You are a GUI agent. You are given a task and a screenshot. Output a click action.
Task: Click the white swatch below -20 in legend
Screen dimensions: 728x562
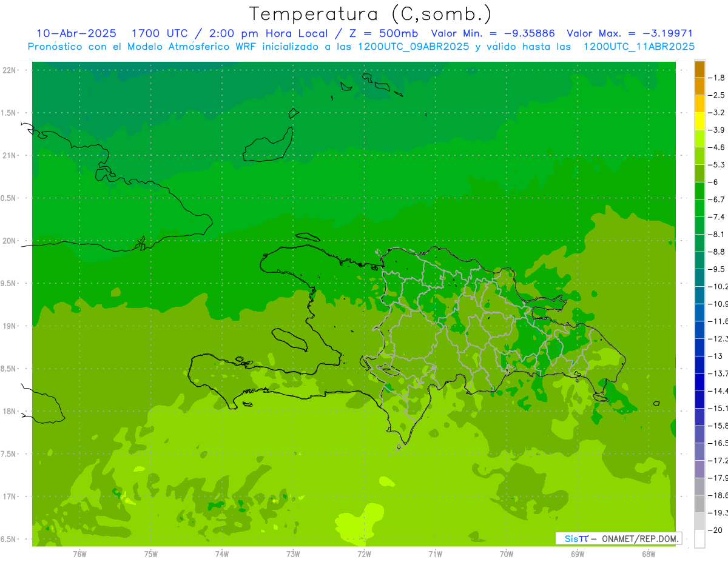point(699,538)
